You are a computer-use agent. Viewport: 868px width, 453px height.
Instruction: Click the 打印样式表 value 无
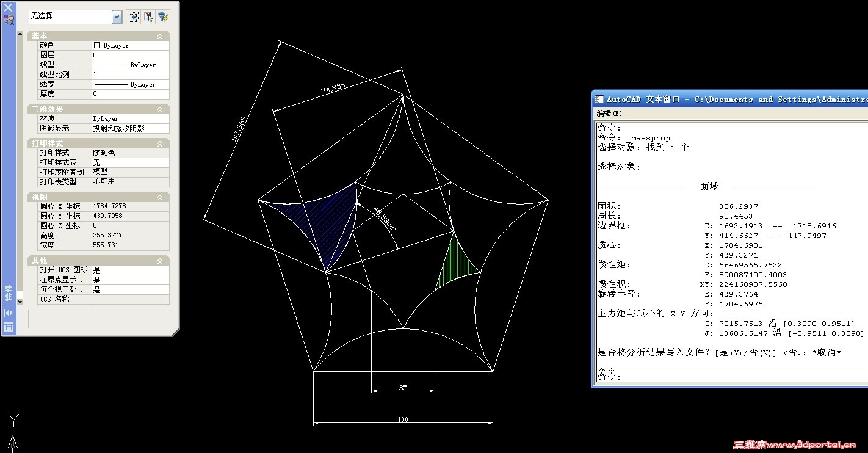pyautogui.click(x=131, y=162)
